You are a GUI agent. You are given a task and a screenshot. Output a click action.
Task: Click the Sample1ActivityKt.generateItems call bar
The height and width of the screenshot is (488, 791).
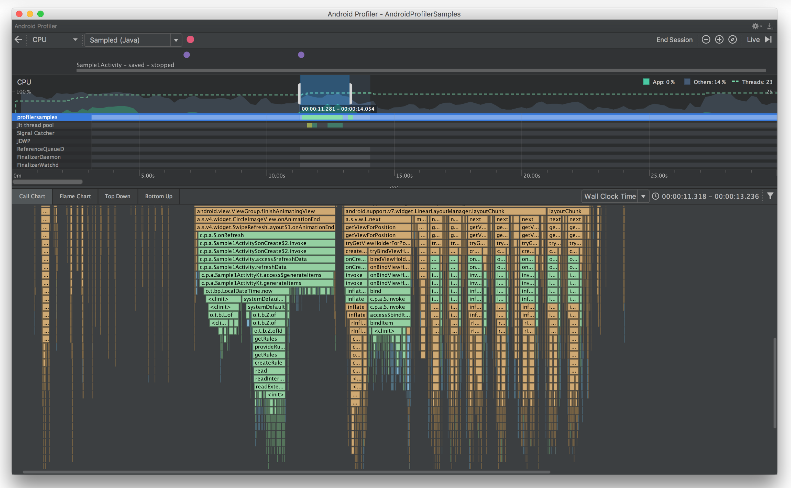(266, 283)
